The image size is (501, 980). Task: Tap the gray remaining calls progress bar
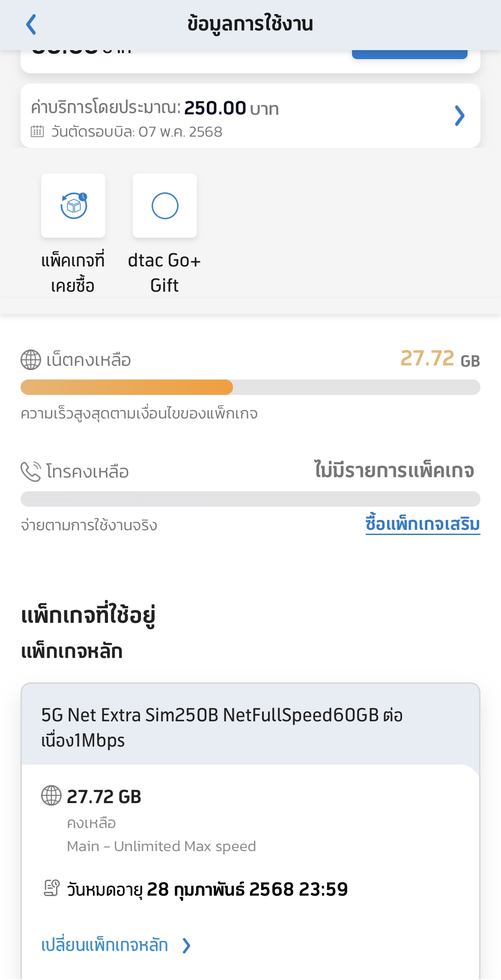pos(250,499)
